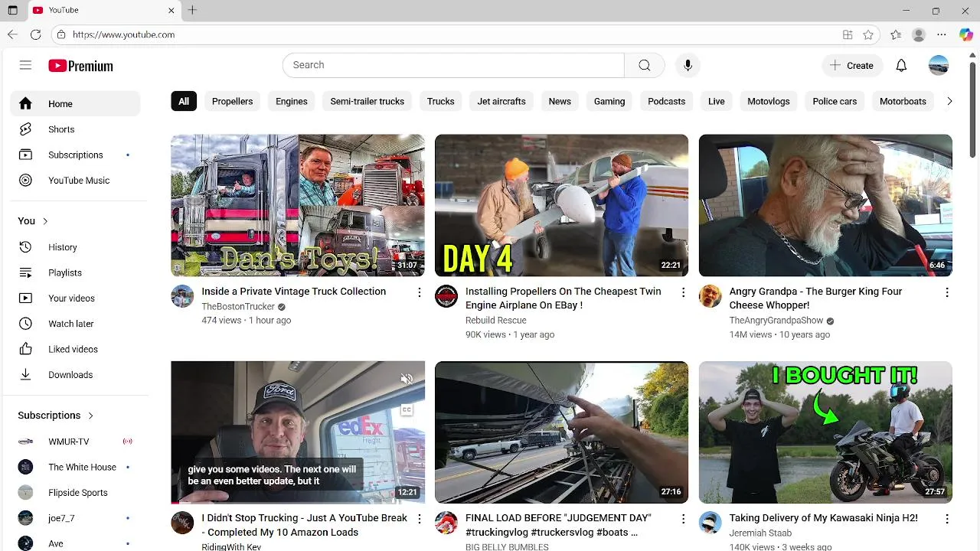Open Flipside Sports subscription channel
This screenshot has height=551, width=980.
pos(75,493)
